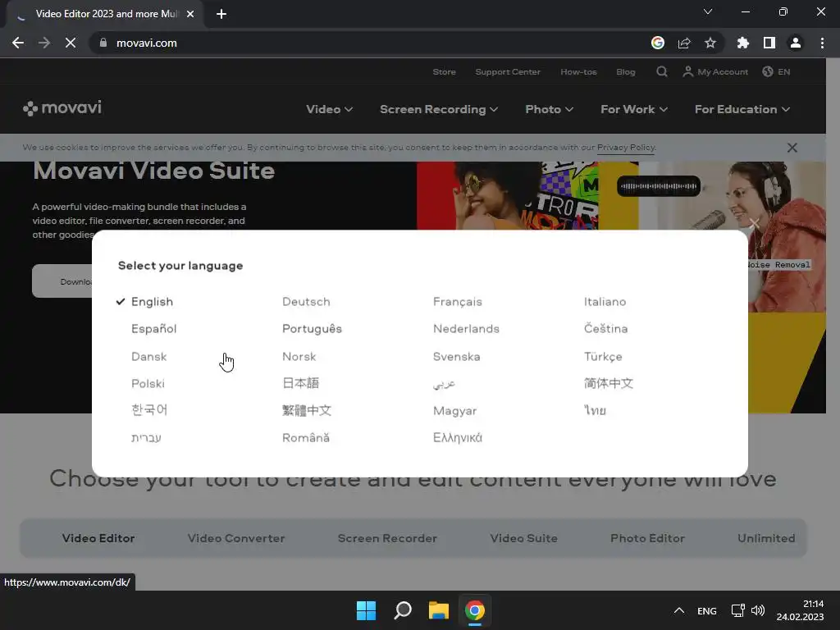Choose Norsk from the language list

coord(299,356)
